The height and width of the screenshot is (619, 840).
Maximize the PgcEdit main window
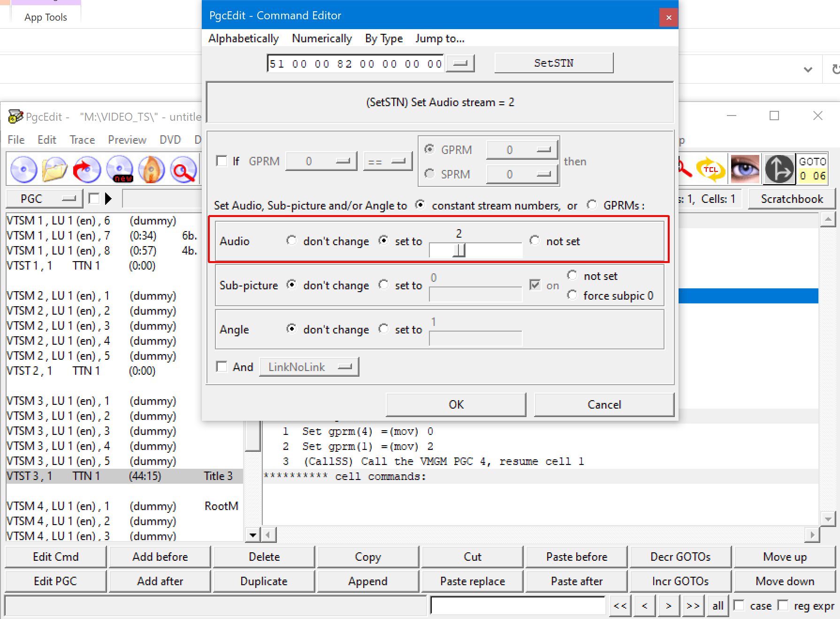coord(774,116)
